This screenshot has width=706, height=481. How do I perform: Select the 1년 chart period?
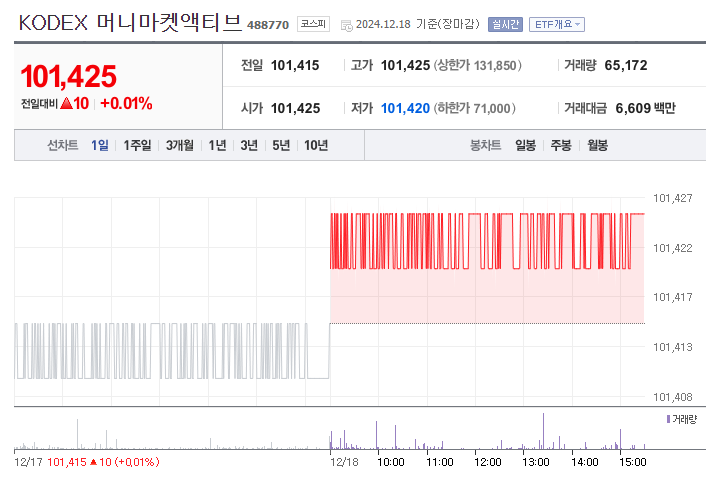217,145
